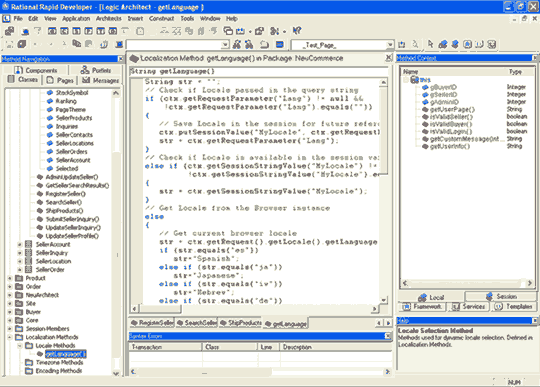
Task: Click the editor tab strip right scroll arrow
Action: click(388, 323)
